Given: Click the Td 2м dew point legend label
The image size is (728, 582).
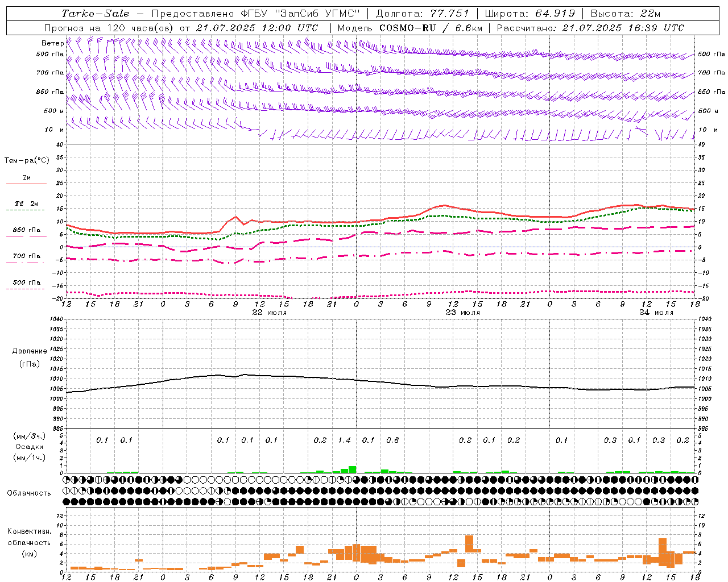Looking at the screenshot, I should pyautogui.click(x=26, y=203).
